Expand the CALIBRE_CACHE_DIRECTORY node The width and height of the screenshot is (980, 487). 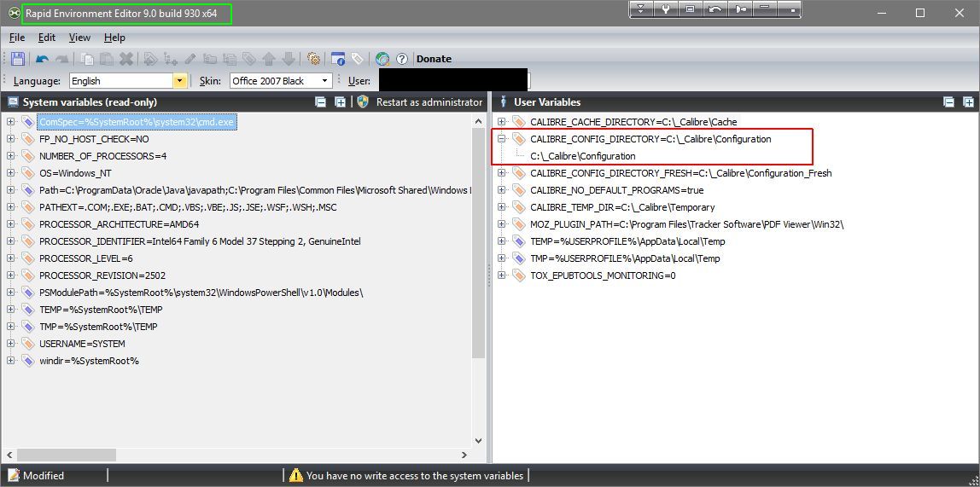[x=501, y=122]
